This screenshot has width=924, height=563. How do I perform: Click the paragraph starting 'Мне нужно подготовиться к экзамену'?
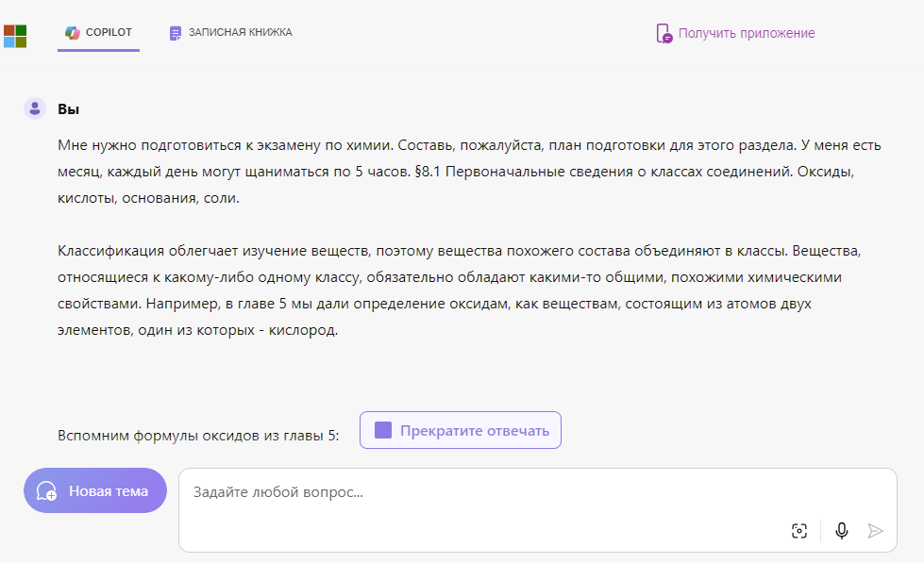coord(469,172)
